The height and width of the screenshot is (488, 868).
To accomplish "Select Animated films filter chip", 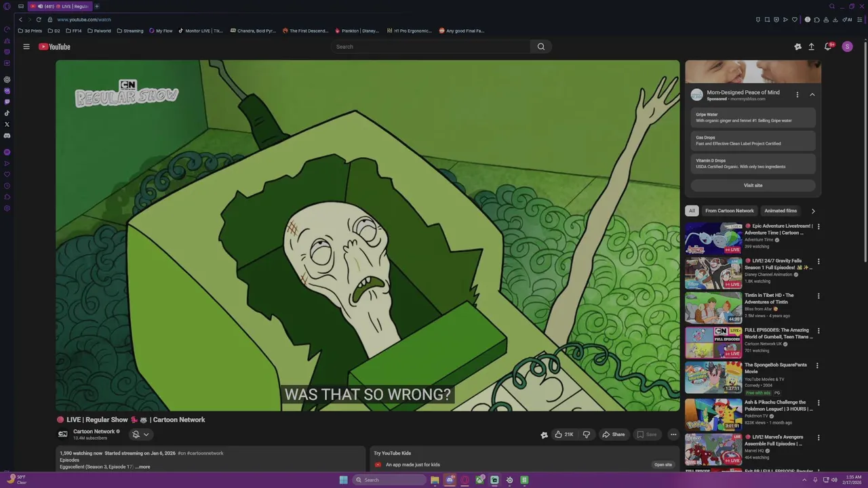I will click(781, 211).
